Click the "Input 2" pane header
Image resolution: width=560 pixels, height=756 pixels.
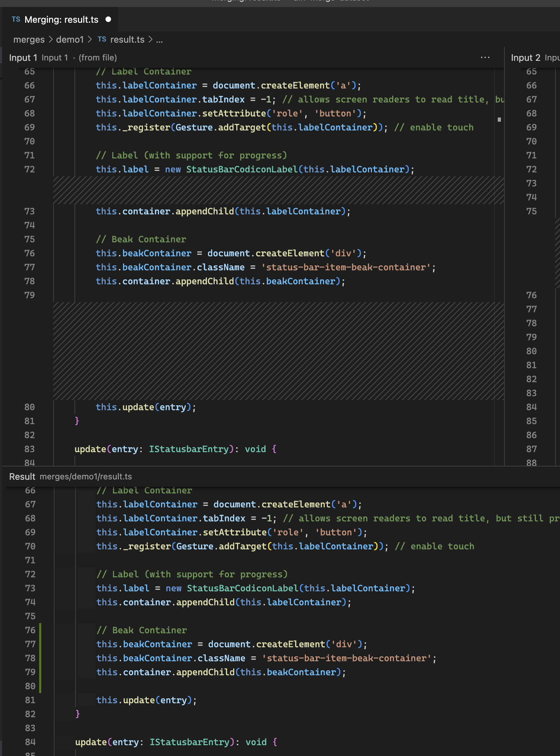tap(525, 58)
